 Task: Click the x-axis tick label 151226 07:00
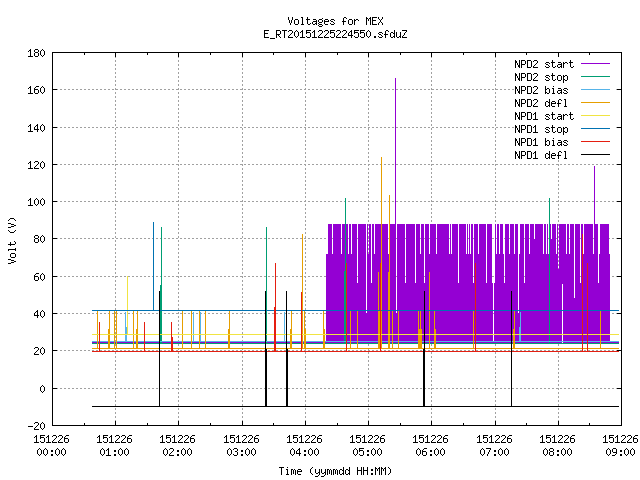[494, 446]
